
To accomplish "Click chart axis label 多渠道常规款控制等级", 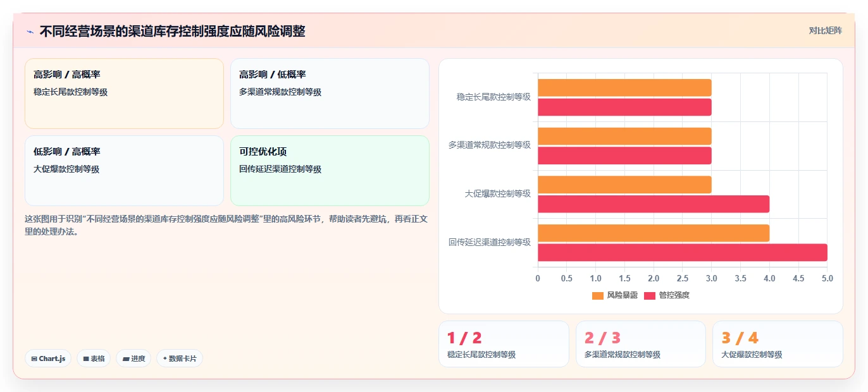I will [x=490, y=145].
